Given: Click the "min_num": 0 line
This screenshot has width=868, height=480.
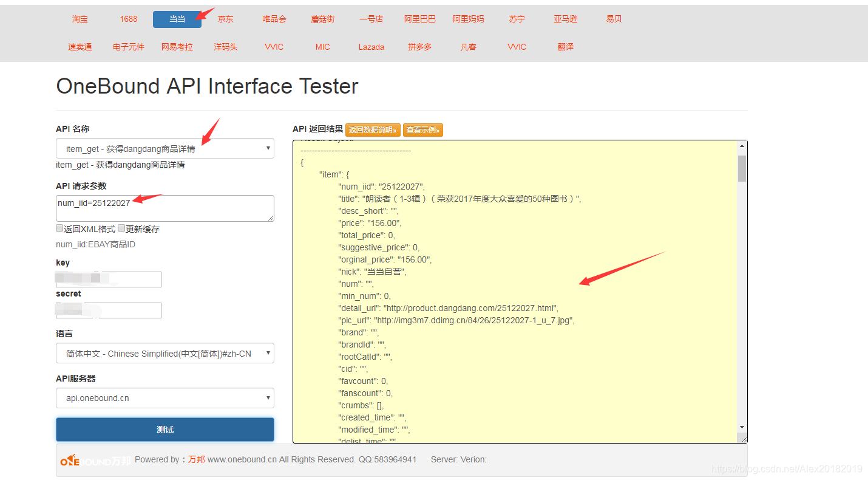Looking at the screenshot, I should coord(365,296).
